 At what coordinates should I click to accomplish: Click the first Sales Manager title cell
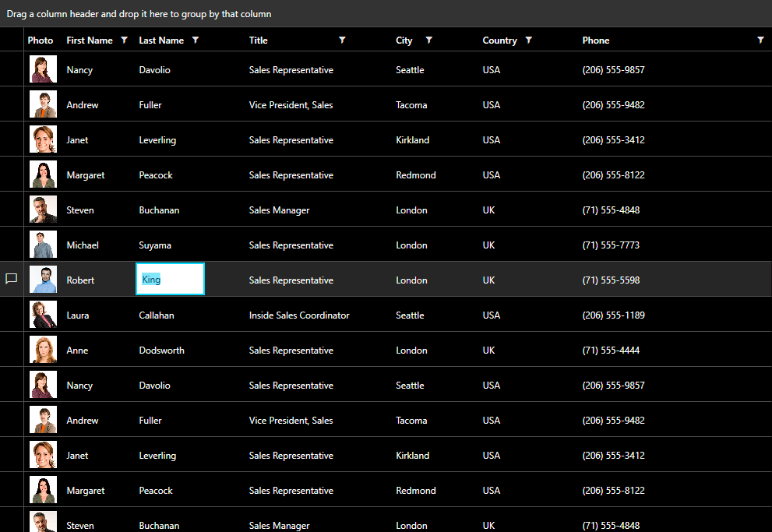click(x=279, y=210)
